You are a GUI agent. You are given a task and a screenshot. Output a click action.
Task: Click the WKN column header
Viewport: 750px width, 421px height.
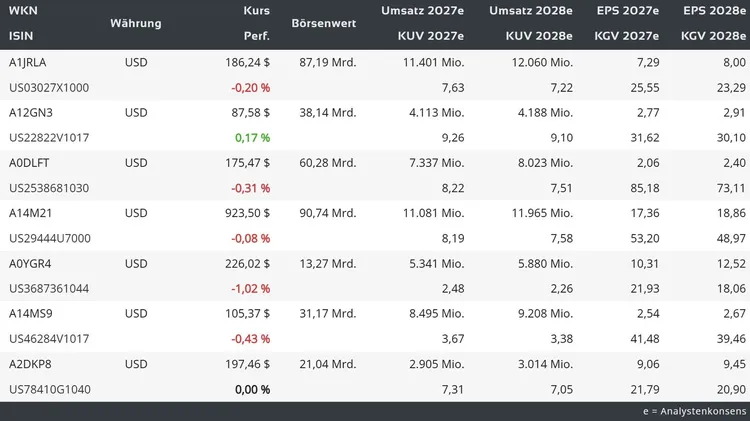22,10
